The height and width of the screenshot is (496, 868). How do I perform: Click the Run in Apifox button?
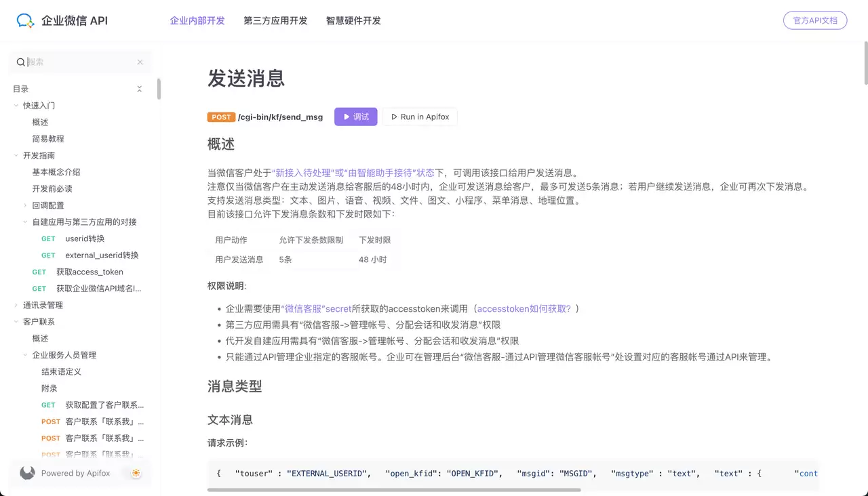click(420, 117)
